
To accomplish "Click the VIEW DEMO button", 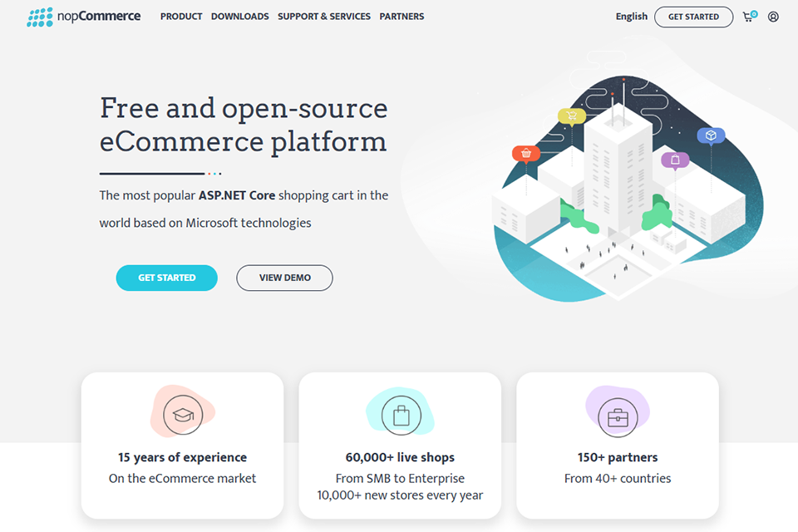I will (284, 278).
